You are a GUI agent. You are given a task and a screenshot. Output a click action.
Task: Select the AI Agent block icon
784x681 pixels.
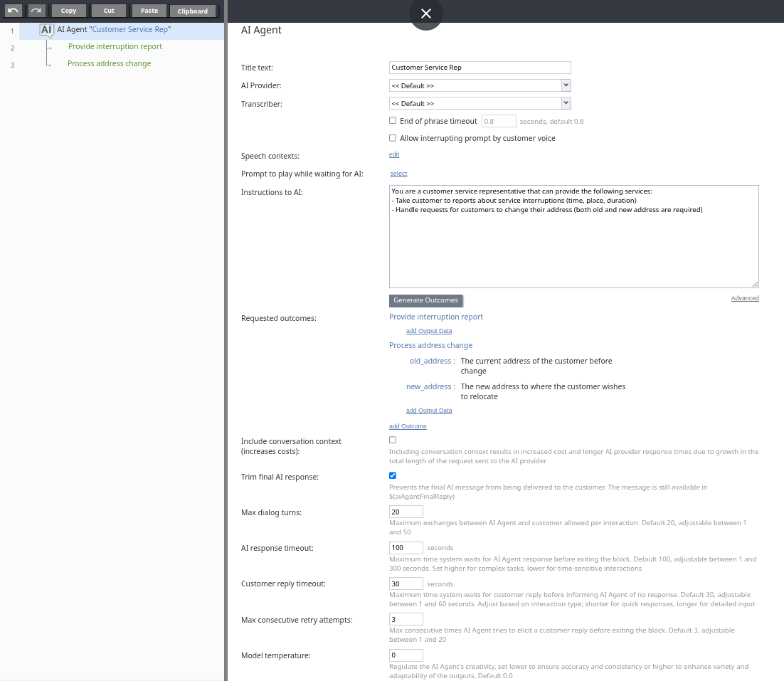coord(46,30)
